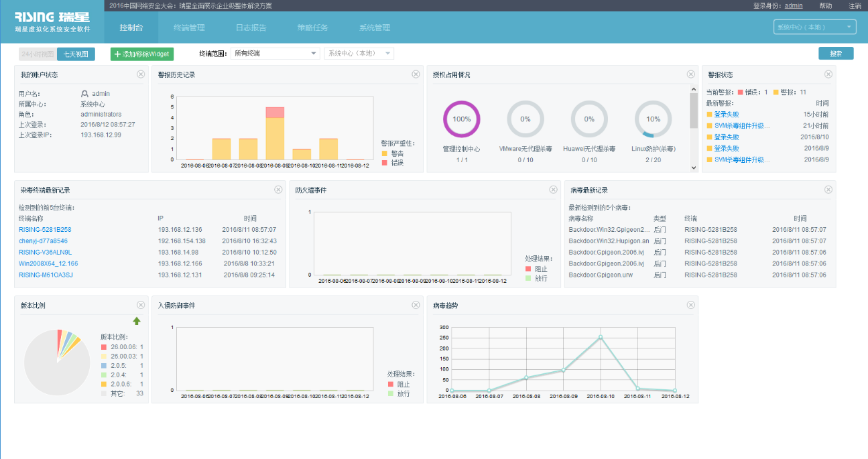The height and width of the screenshot is (459, 868).
Task: Open the 控制台 tab
Action: point(131,27)
